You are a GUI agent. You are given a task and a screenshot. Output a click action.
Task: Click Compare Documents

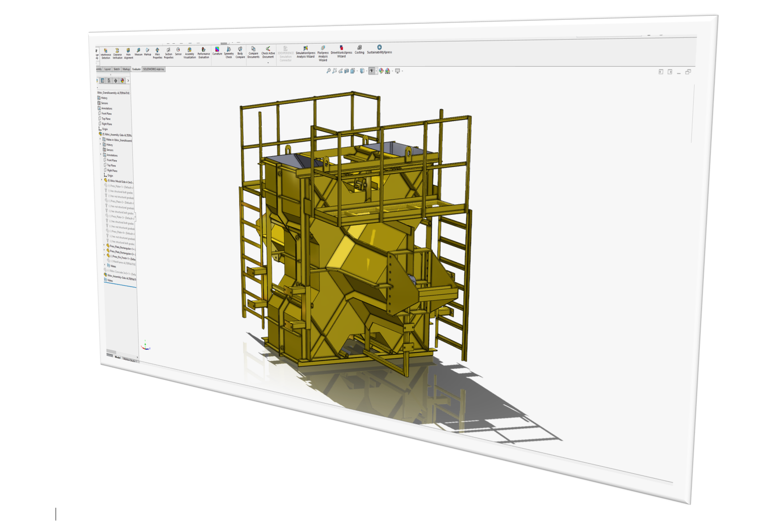point(253,52)
